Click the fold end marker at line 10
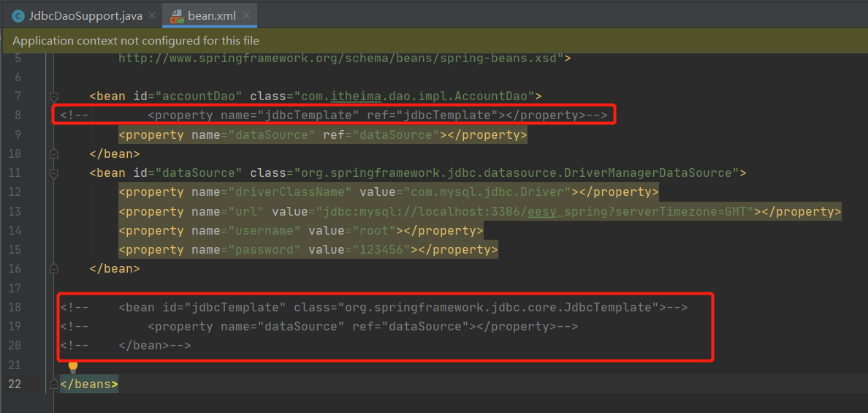 click(x=53, y=154)
